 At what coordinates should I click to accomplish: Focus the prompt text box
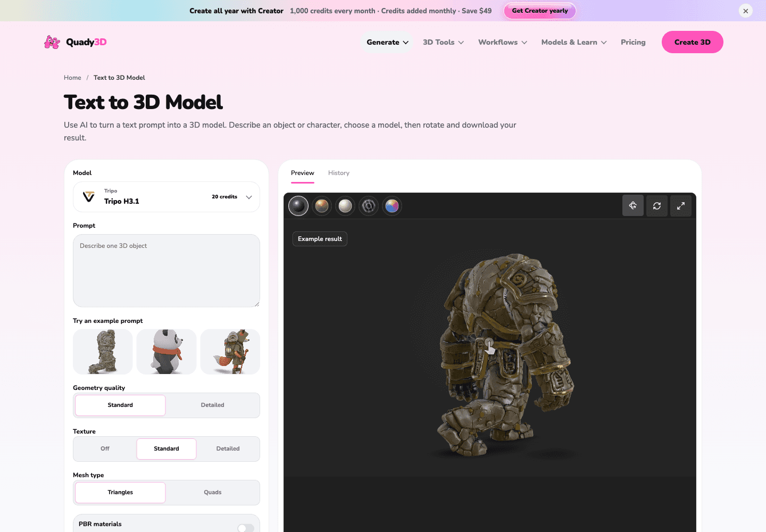(x=166, y=271)
